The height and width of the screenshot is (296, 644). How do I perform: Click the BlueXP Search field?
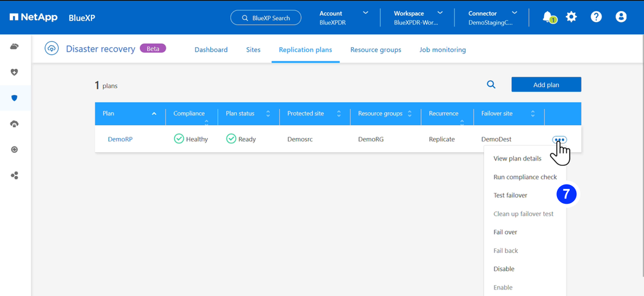[266, 18]
